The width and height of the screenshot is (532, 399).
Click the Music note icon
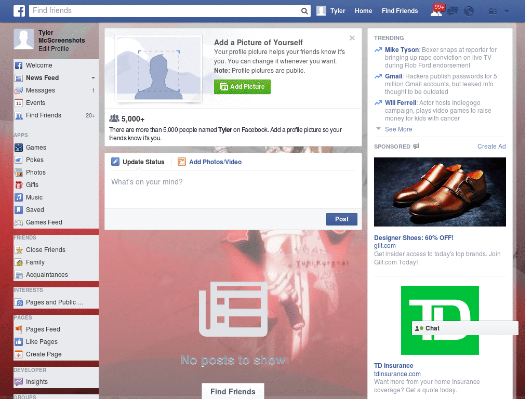19,197
